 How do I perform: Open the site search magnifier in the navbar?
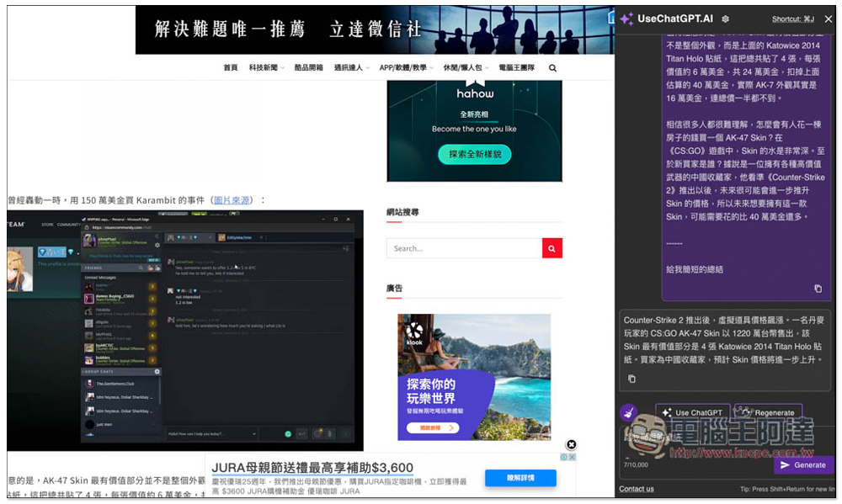[552, 67]
